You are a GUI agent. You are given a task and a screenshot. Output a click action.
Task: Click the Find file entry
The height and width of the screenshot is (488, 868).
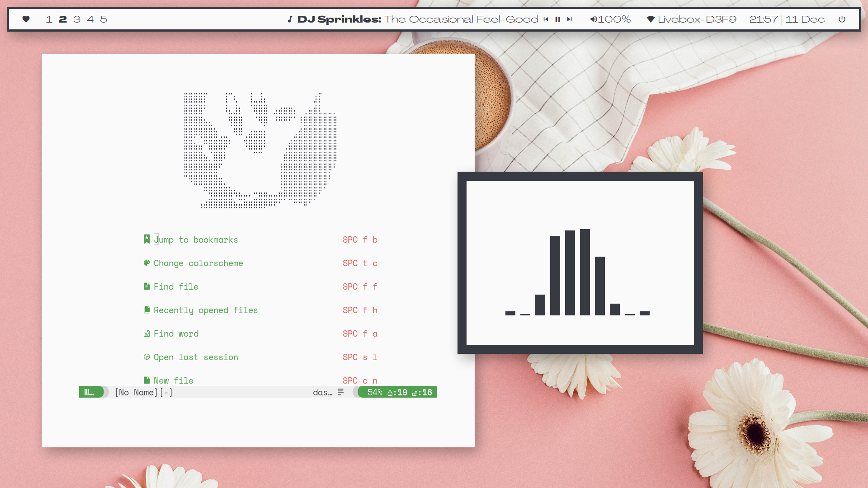176,286
